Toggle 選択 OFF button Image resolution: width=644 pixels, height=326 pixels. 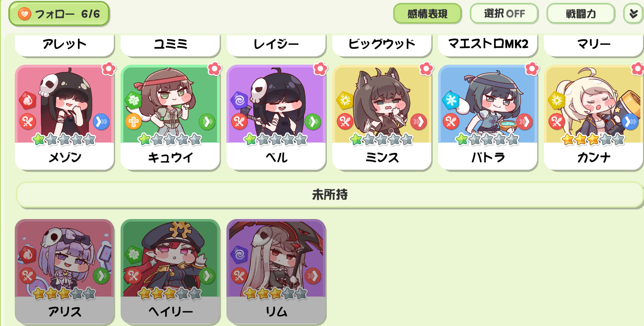click(504, 14)
